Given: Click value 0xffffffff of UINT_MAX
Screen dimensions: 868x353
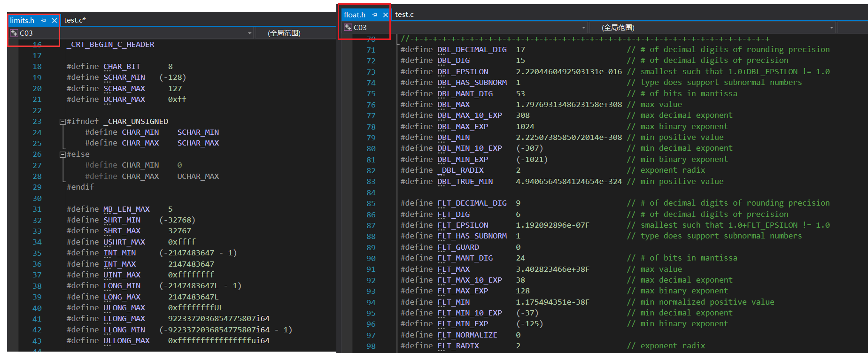Looking at the screenshot, I should tap(191, 275).
